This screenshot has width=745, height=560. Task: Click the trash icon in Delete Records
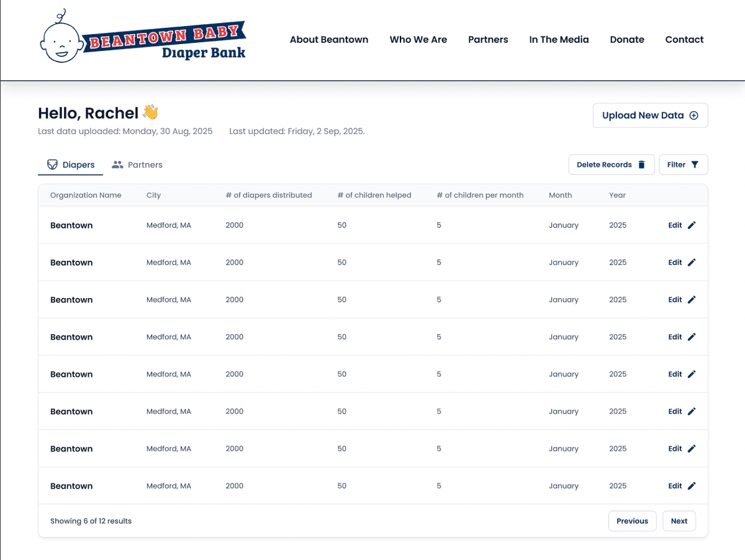click(x=642, y=165)
